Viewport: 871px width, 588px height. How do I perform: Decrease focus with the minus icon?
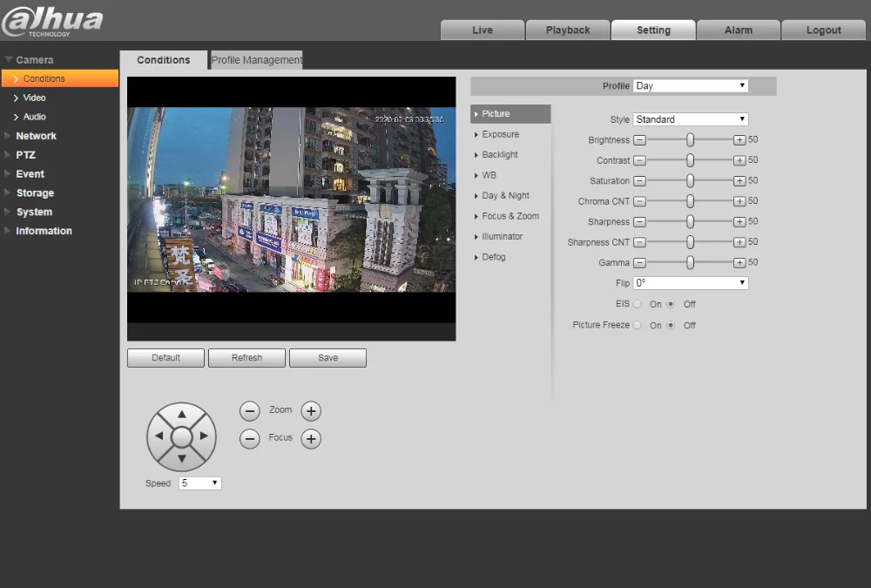(250, 439)
